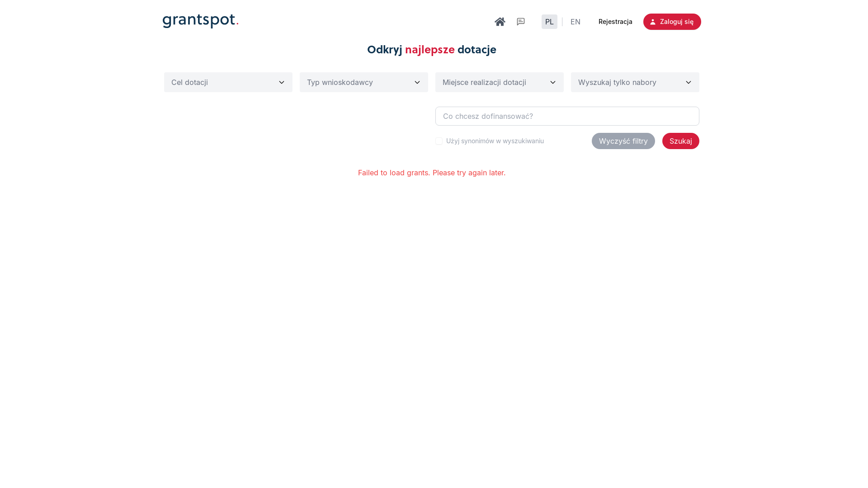Switch language to EN
The height and width of the screenshot is (488, 868).
point(576,22)
